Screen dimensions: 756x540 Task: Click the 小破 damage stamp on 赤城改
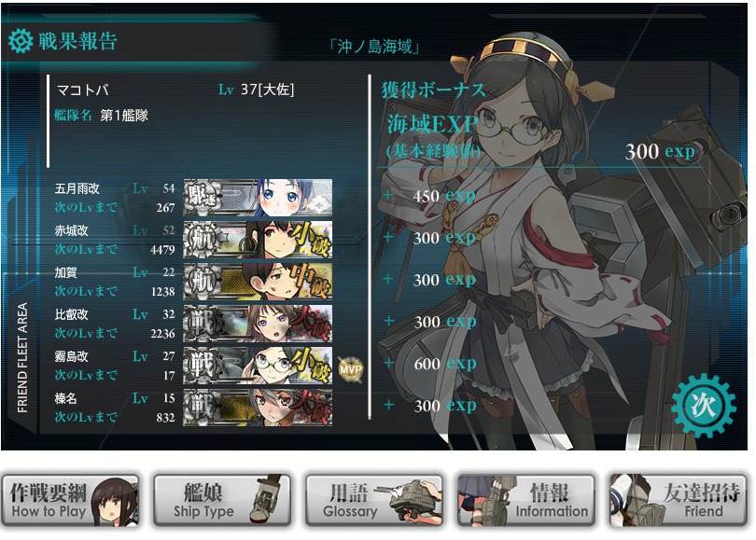(x=312, y=239)
